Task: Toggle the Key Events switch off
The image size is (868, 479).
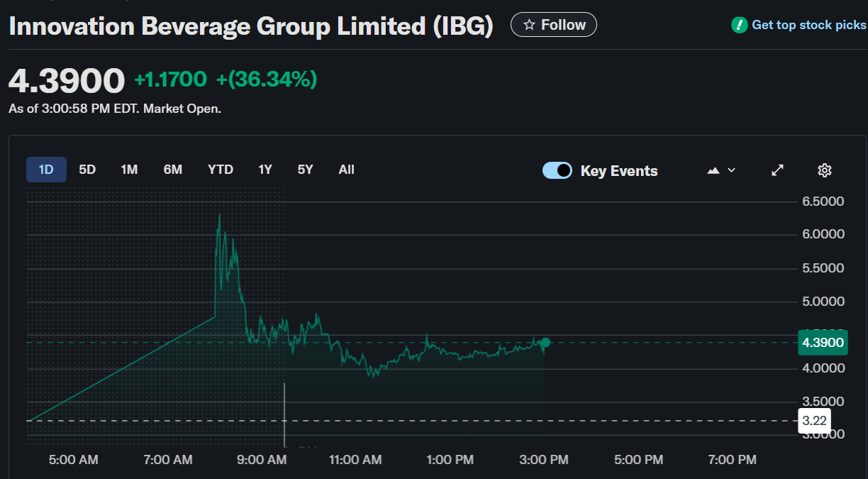Action: pos(557,170)
